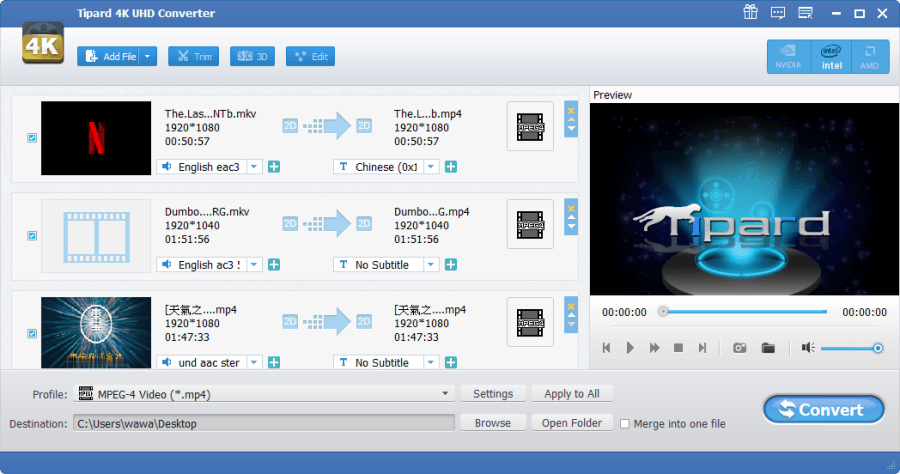The height and width of the screenshot is (474, 900).
Task: Start conversion with Convert button
Action: (824, 410)
